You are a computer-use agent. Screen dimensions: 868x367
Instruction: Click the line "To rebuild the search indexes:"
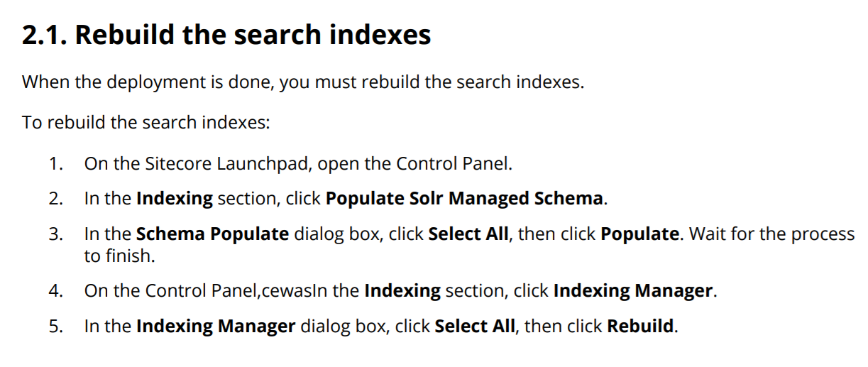coord(145,122)
